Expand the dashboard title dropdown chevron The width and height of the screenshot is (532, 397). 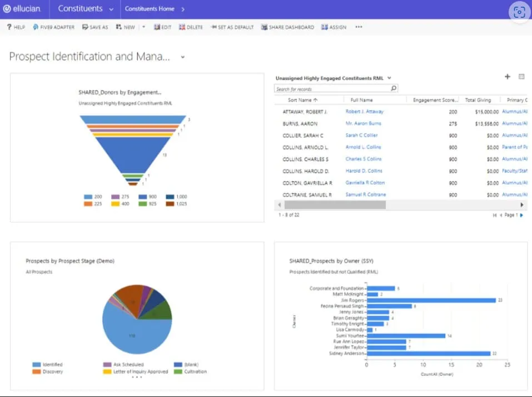183,57
